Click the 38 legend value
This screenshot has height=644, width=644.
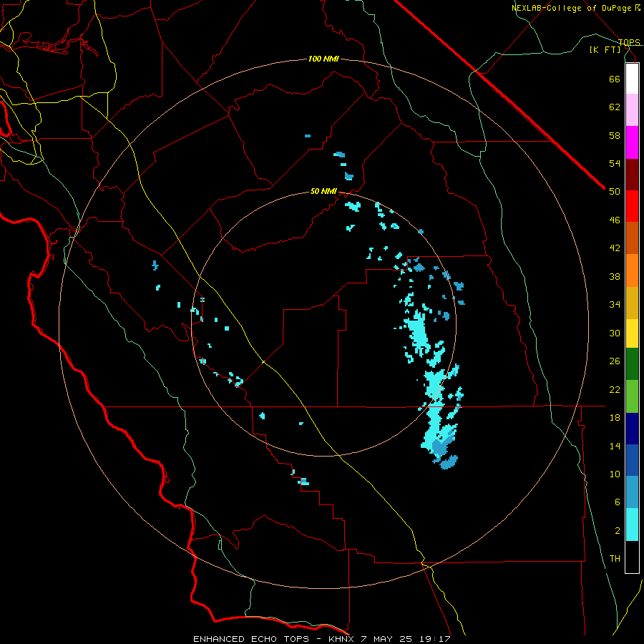pyautogui.click(x=615, y=276)
